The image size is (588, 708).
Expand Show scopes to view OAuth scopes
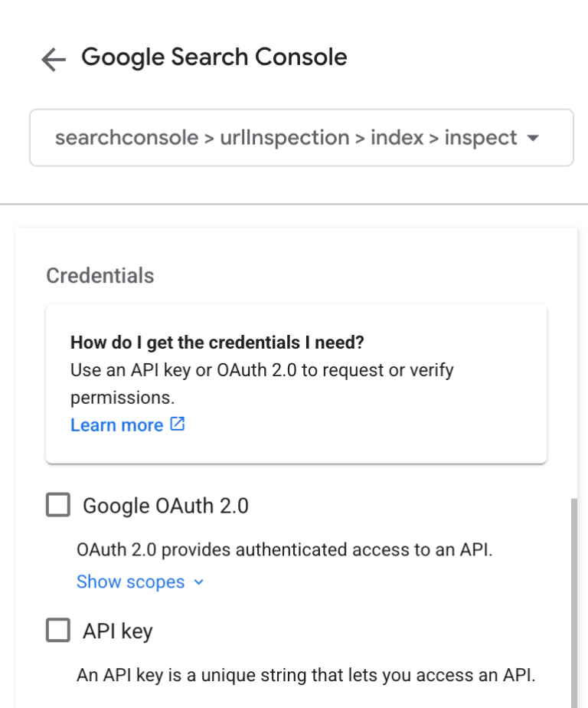click(130, 582)
